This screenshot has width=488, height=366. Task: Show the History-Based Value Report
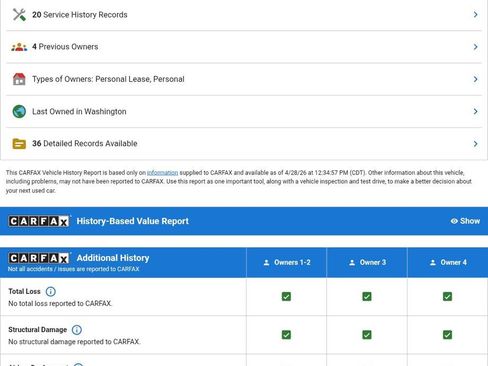point(465,221)
